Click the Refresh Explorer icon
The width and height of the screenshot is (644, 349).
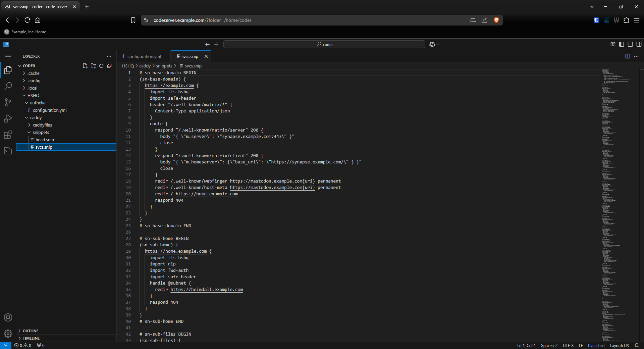[x=101, y=66]
